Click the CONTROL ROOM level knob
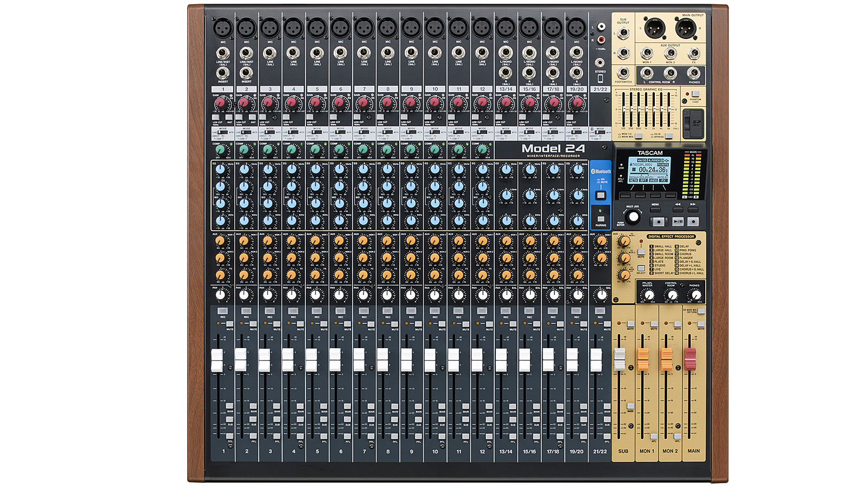The width and height of the screenshot is (868, 488). (x=672, y=296)
